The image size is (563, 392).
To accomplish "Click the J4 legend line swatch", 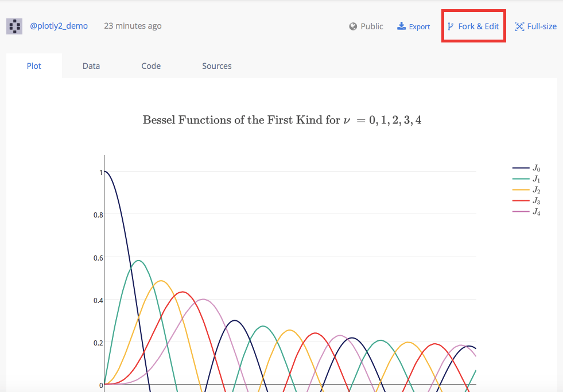I will click(521, 212).
